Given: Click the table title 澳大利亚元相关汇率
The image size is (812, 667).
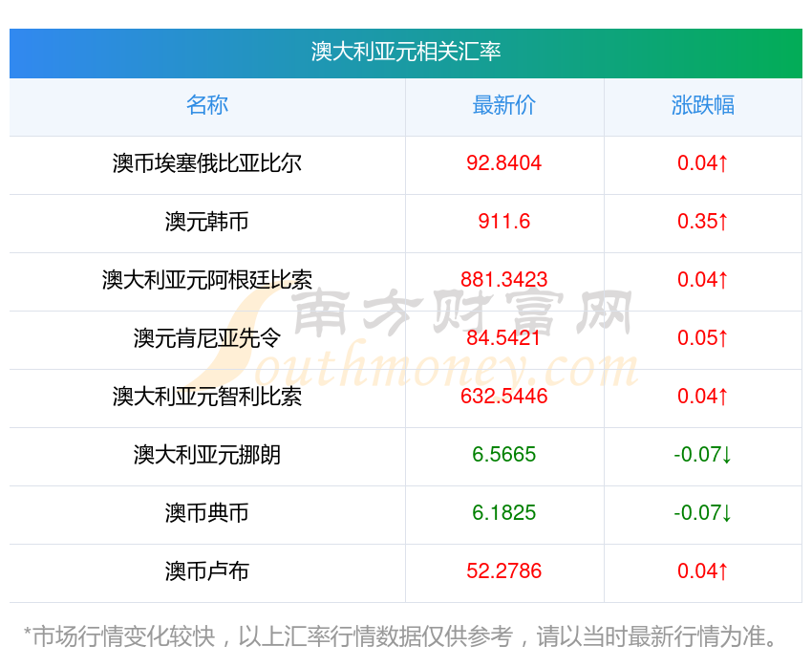Looking at the screenshot, I should 405,52.
